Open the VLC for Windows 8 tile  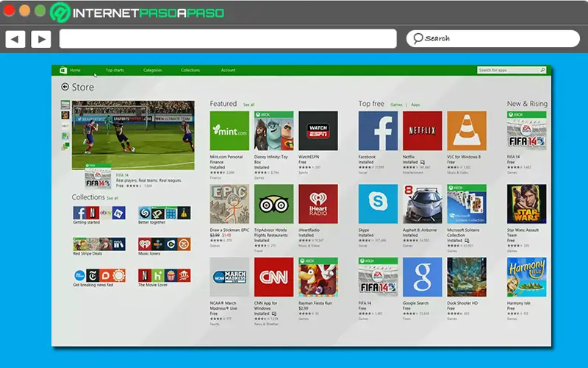tap(467, 131)
